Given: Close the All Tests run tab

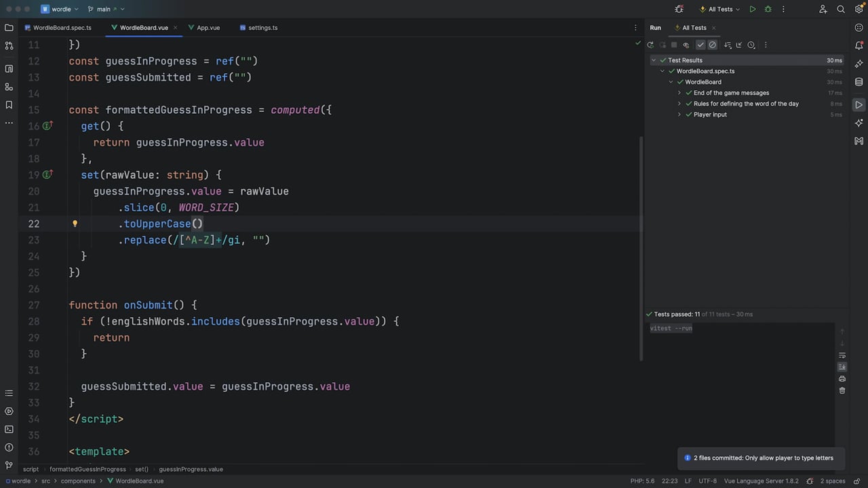Looking at the screenshot, I should pyautogui.click(x=713, y=28).
